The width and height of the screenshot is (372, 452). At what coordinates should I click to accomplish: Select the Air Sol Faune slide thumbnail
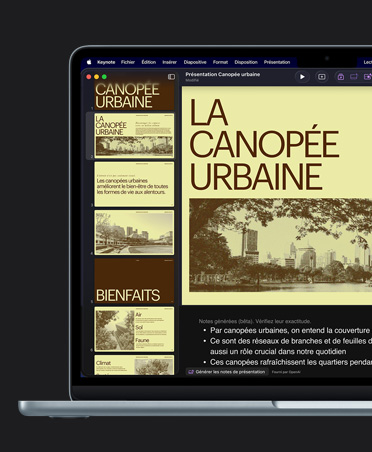134,329
